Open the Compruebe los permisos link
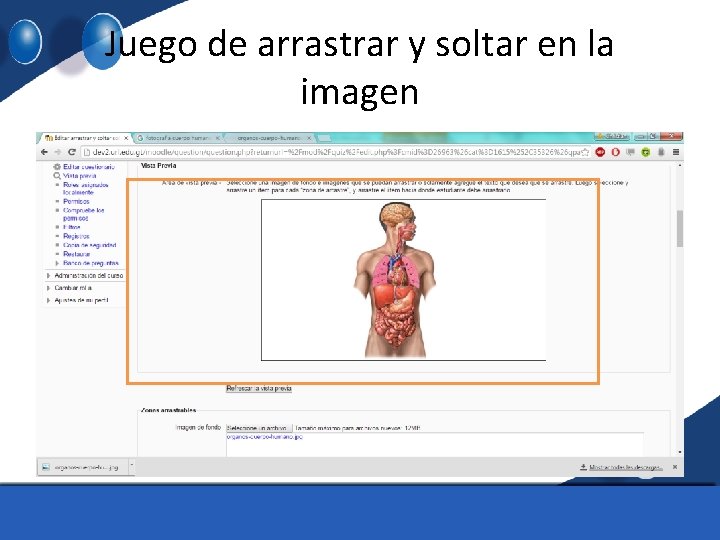 pos(84,214)
